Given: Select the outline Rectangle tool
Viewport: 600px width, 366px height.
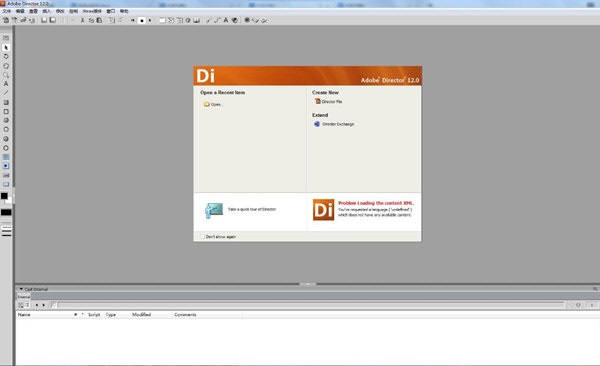Looking at the screenshot, I should click(6, 111).
